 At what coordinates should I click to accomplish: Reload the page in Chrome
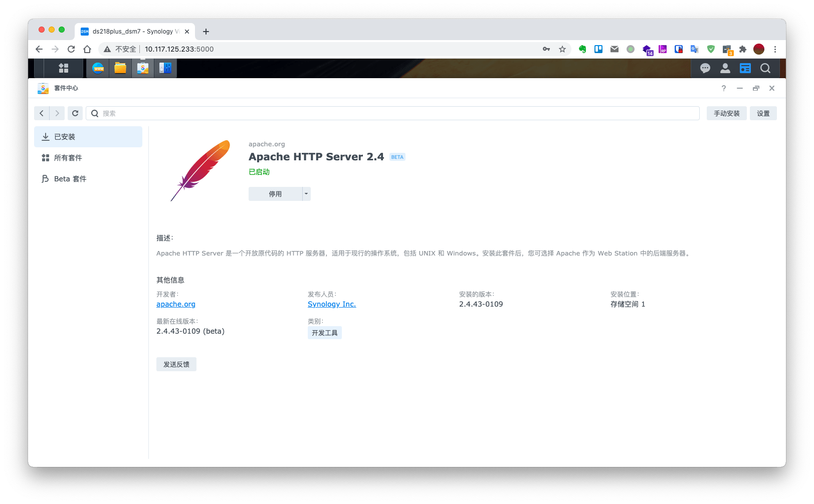(71, 49)
